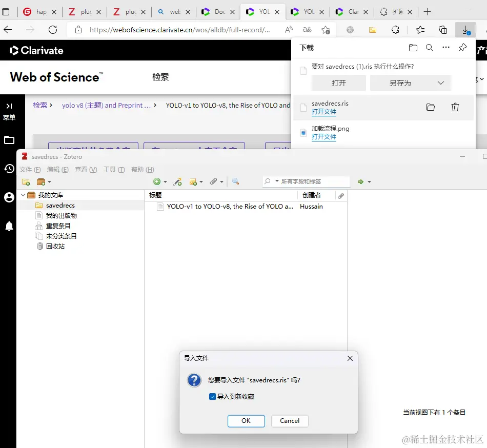Open Web of Science notifications bell

[x=9, y=226]
